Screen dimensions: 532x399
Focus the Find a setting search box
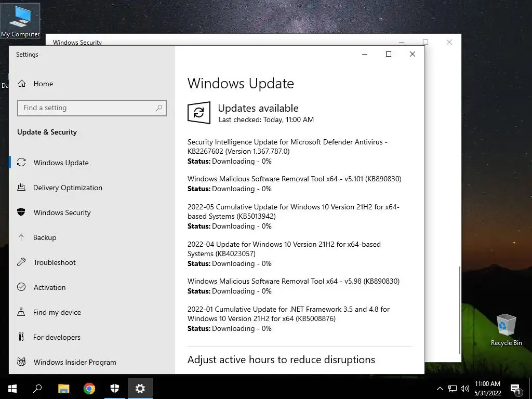pos(91,108)
